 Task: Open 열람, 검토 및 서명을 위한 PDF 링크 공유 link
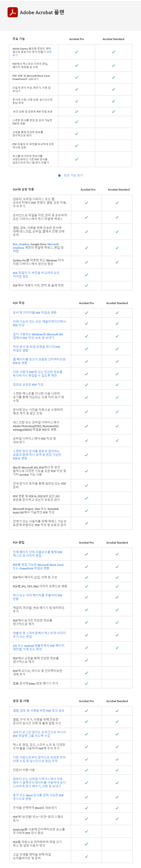point(39,710)
